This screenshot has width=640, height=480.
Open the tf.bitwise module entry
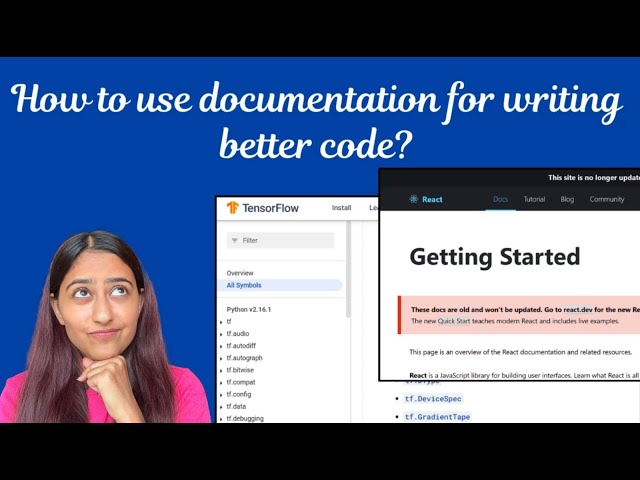click(x=240, y=370)
